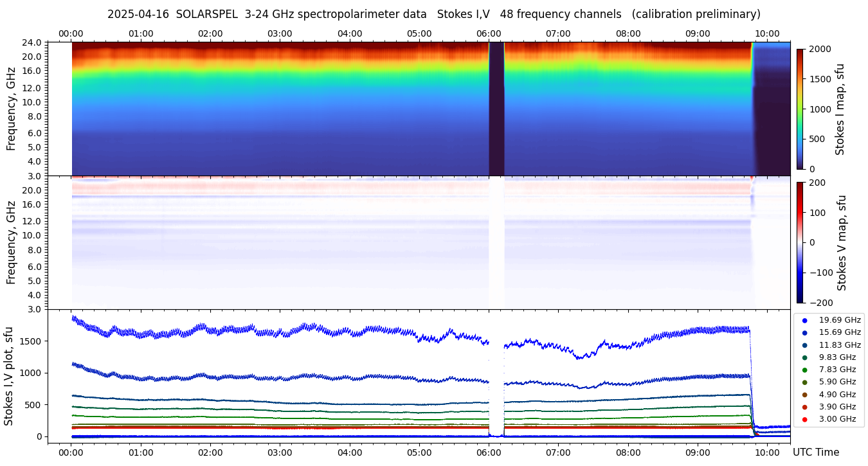The height and width of the screenshot is (466, 868).
Task: Select the brown 4.90 GHz legend dot
Action: point(804,395)
